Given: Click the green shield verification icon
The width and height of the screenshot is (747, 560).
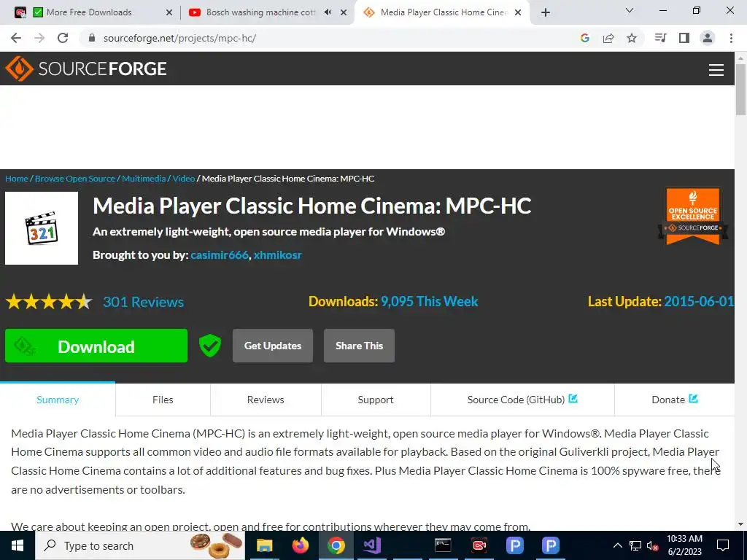Looking at the screenshot, I should [x=210, y=346].
